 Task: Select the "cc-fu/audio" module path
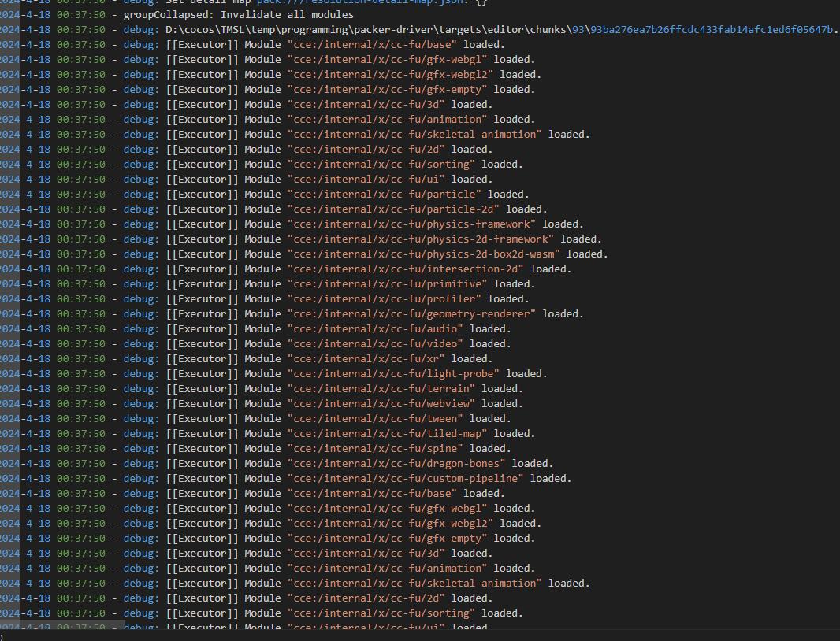pyautogui.click(x=375, y=328)
